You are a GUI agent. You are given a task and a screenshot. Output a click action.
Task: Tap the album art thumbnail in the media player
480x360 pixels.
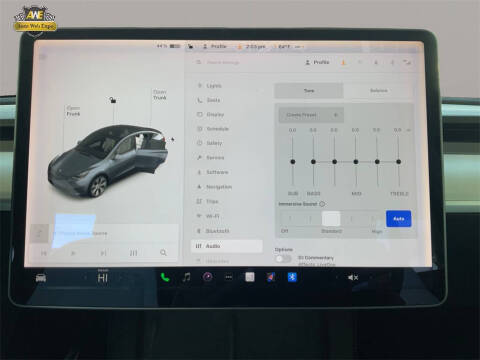point(39,233)
